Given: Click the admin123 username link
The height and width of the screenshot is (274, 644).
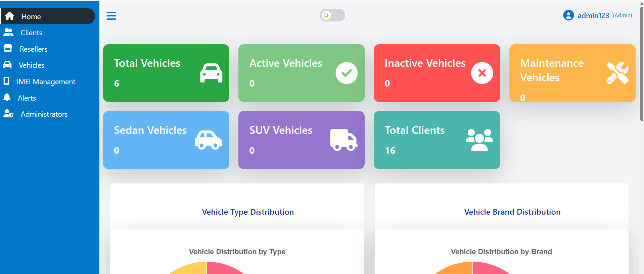Looking at the screenshot, I should (593, 15).
